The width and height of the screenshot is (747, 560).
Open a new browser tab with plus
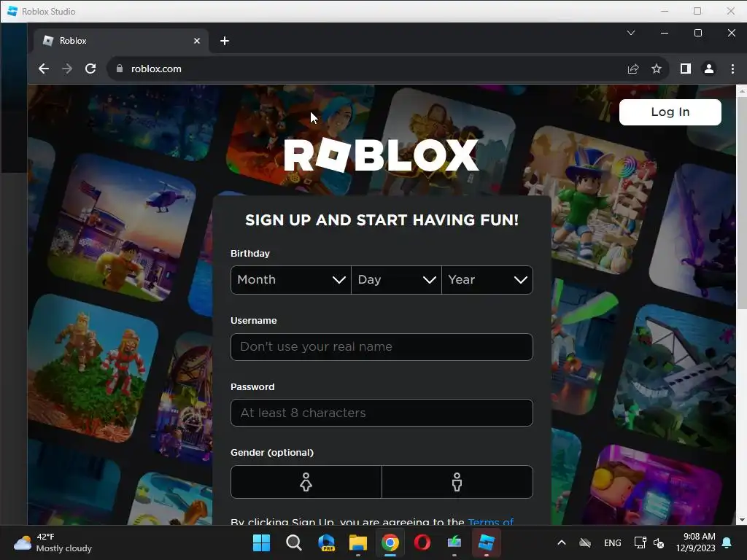(x=225, y=41)
